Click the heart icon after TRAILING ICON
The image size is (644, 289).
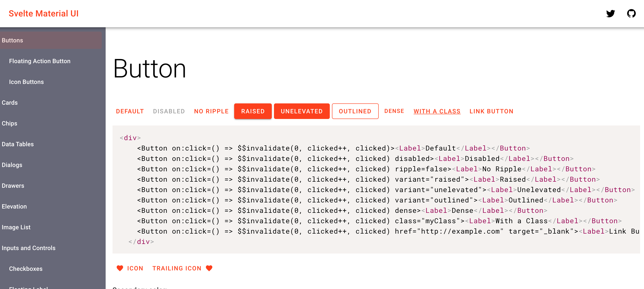209,268
